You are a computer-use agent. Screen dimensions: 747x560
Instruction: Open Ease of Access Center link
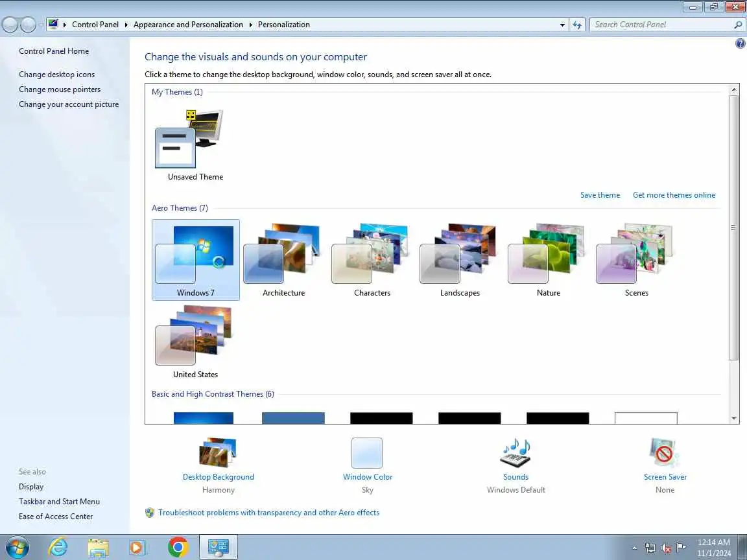point(56,516)
